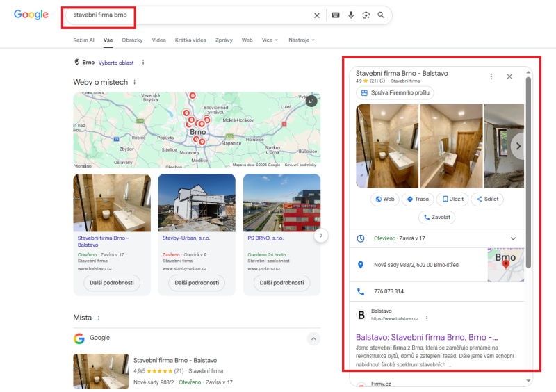Viewport: 556px width, 392px height.
Task: Click the Uložit save button
Action: click(452, 199)
